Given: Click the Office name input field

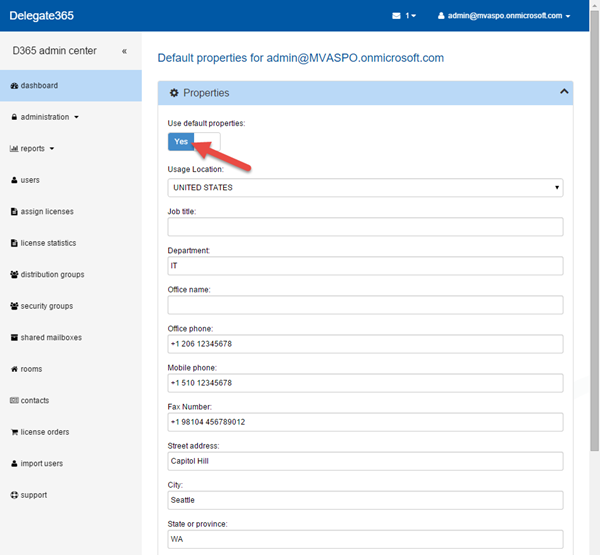Looking at the screenshot, I should coord(365,305).
